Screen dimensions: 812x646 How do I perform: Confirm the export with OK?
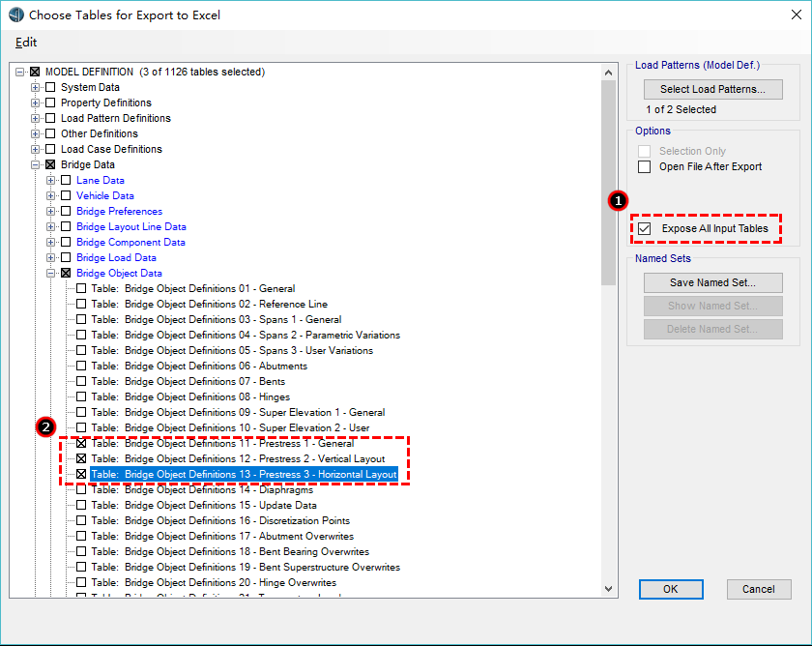click(x=670, y=589)
